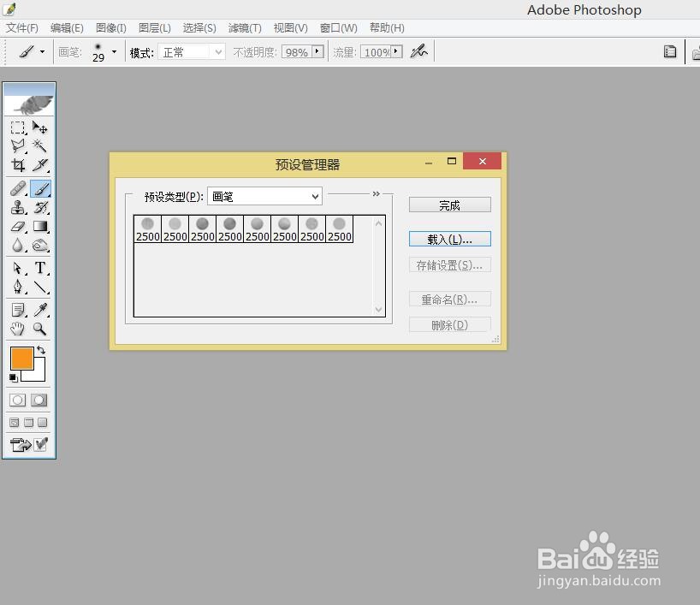
Task: Select the Zoom tool
Action: [39, 329]
